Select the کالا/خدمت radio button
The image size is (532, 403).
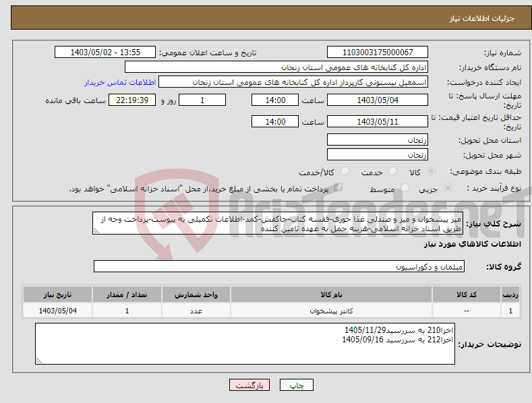345,171
